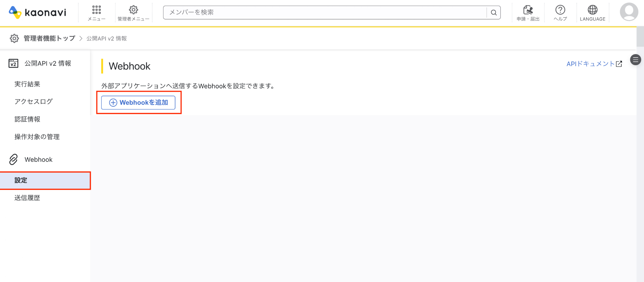The image size is (644, 282).
Task: Open the user avatar profile menu
Action: click(x=629, y=12)
